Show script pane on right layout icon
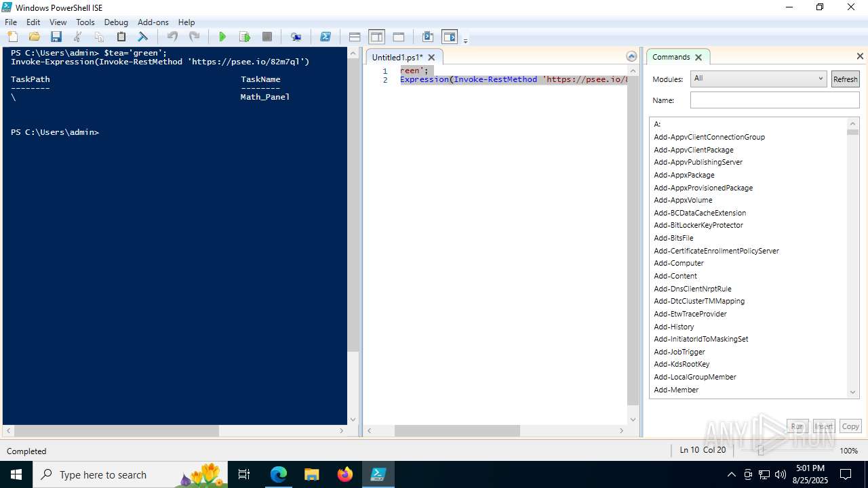This screenshot has width=868, height=488. point(376,37)
